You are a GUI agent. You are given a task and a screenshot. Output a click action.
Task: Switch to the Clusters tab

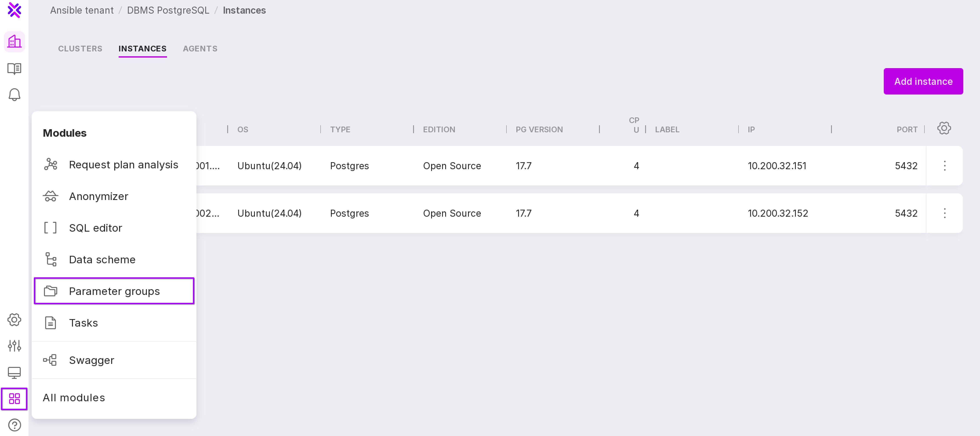point(80,49)
